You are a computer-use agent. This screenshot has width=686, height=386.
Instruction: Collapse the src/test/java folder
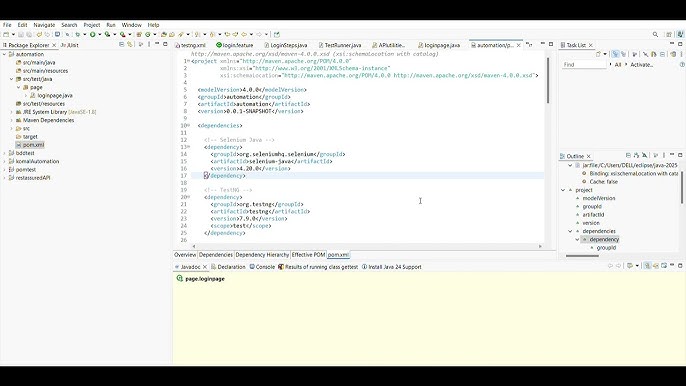[12, 79]
